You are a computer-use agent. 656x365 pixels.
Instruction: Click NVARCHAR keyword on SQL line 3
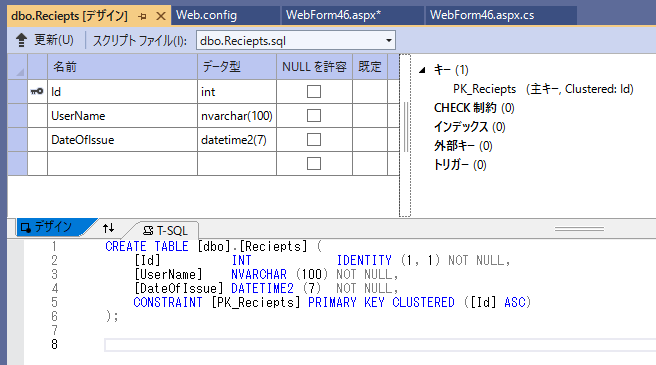pyautogui.click(x=259, y=274)
